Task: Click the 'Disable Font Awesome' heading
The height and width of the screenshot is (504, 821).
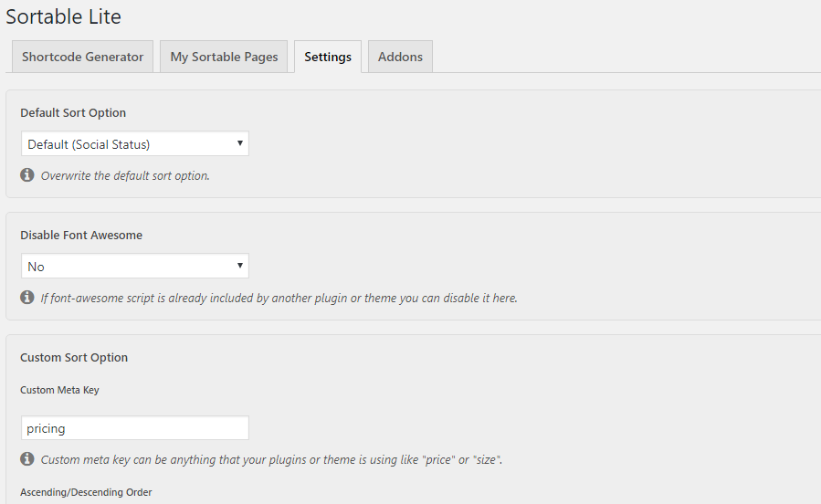Action: 81,235
